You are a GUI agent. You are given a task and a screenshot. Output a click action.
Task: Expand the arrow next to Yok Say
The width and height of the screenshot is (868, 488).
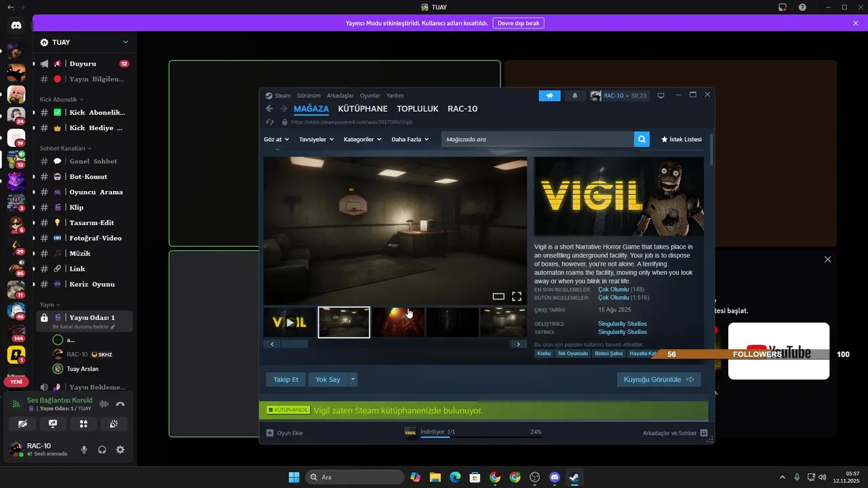pyautogui.click(x=353, y=380)
